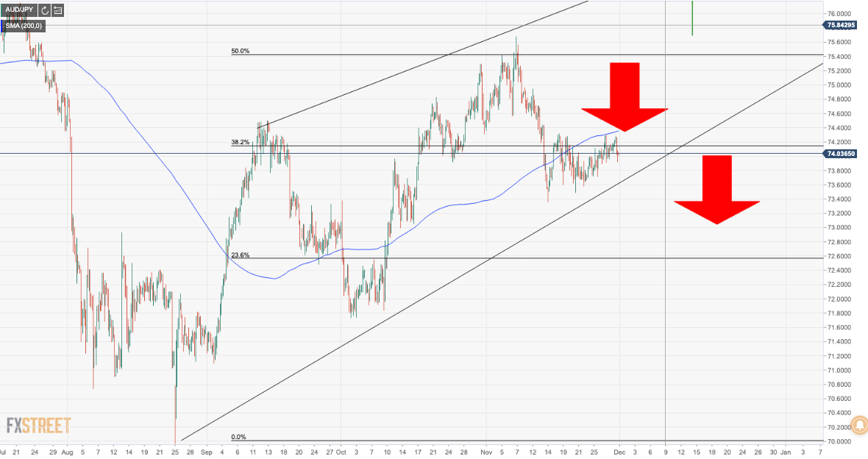Click the Dec label on time axis

619,451
